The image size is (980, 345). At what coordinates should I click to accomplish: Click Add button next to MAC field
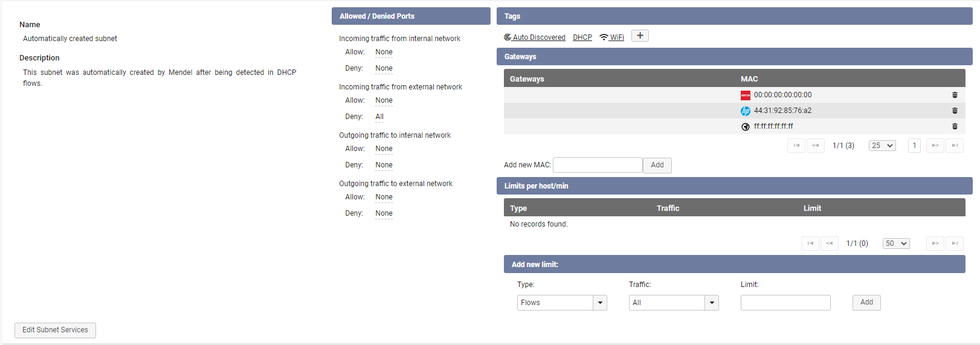click(657, 165)
